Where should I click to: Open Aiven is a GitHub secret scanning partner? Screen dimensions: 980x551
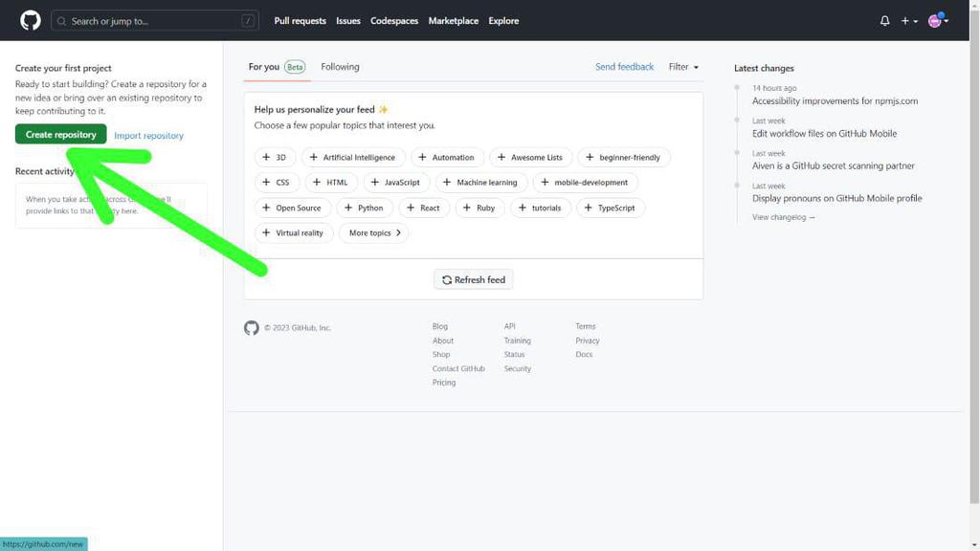point(833,166)
